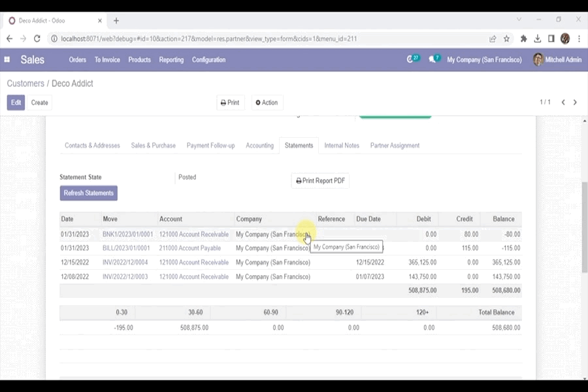Click the Sales app title
Image resolution: width=588 pixels, height=392 pixels.
pyautogui.click(x=33, y=59)
